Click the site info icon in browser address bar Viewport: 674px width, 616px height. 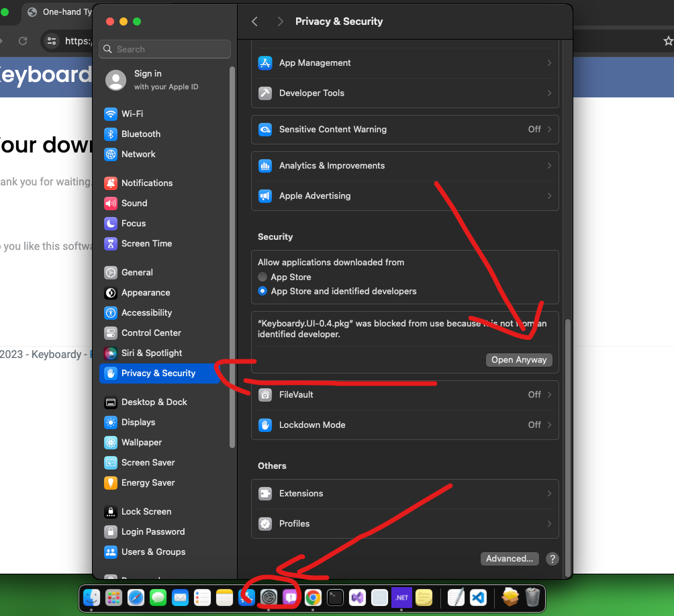[x=52, y=41]
